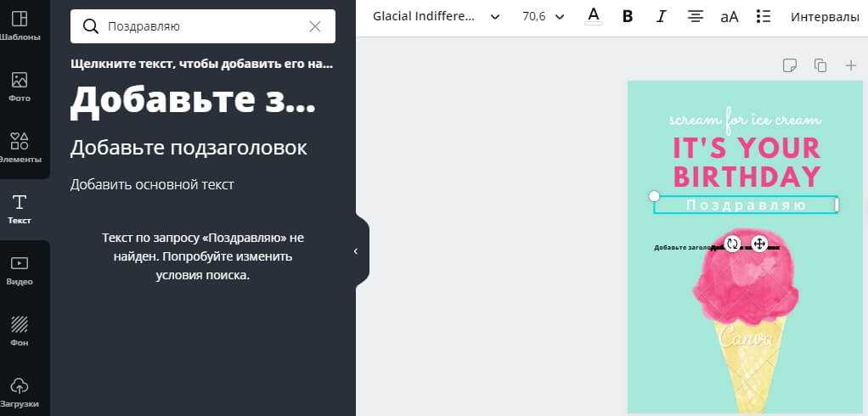Open the Шаблоны templates sidebar tab

(x=19, y=25)
